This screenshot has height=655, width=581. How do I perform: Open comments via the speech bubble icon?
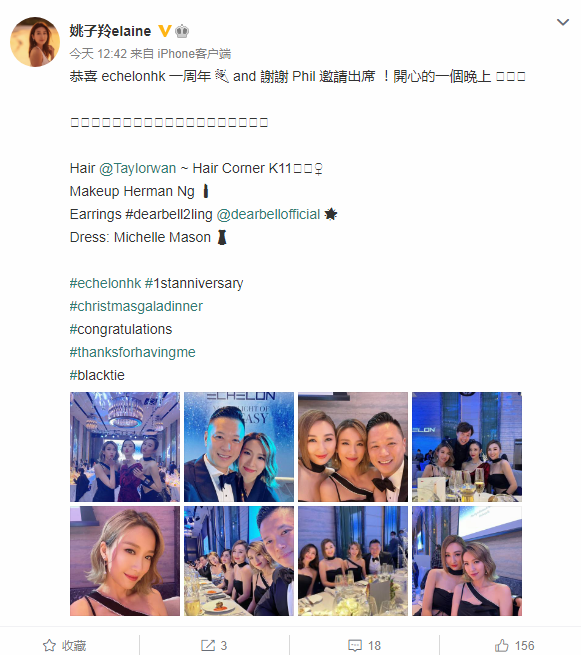355,645
